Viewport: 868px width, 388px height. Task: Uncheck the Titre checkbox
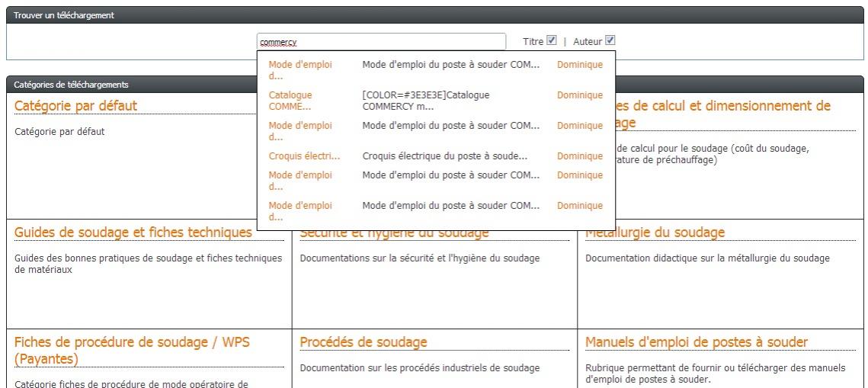pos(552,41)
